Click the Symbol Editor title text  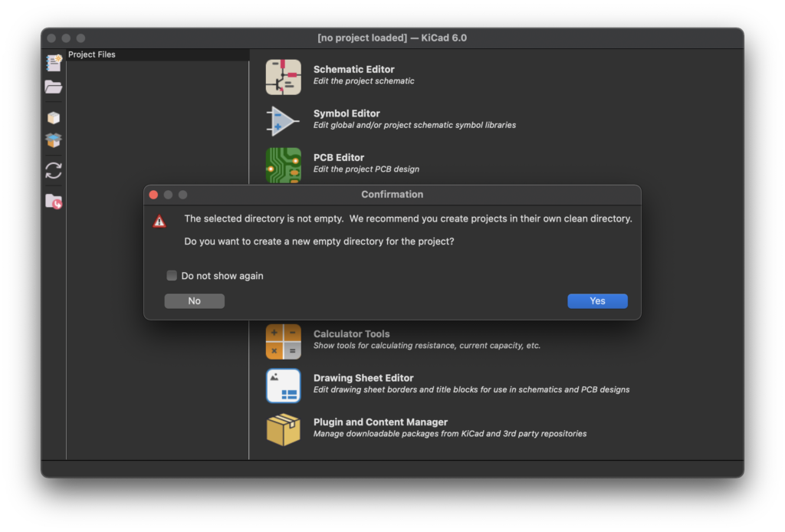(x=347, y=113)
